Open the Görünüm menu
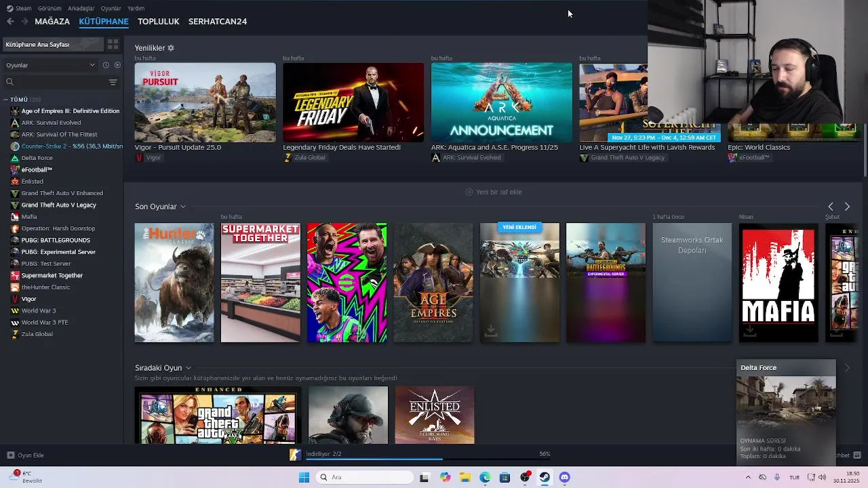The width and height of the screenshot is (868, 488). 50,8
